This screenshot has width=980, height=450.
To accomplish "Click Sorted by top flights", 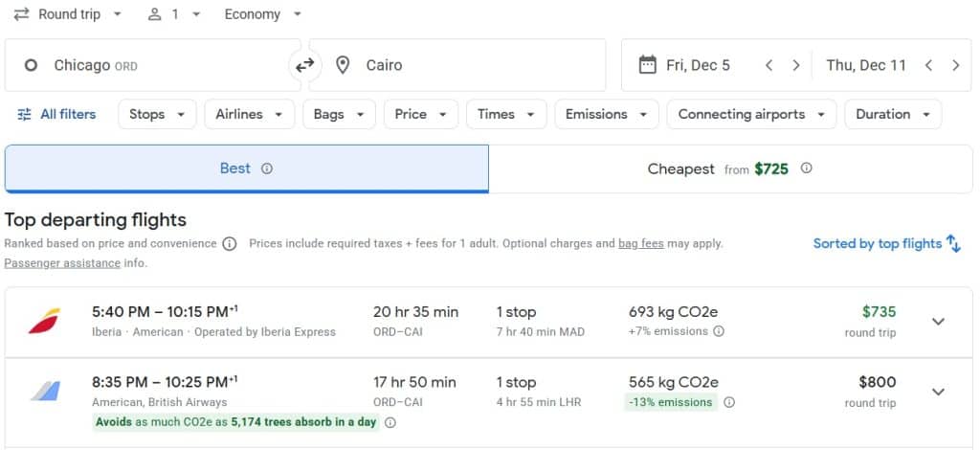I will tap(877, 244).
